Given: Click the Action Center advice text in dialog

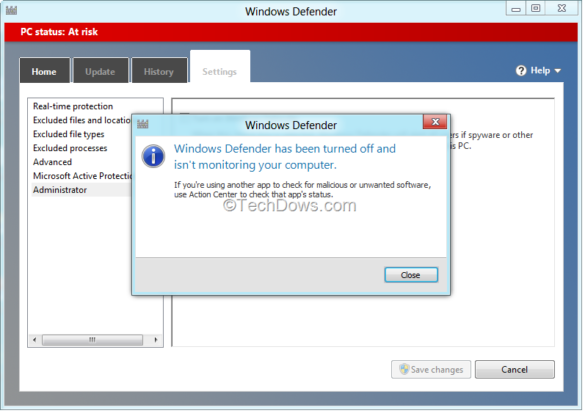Looking at the screenshot, I should (303, 190).
